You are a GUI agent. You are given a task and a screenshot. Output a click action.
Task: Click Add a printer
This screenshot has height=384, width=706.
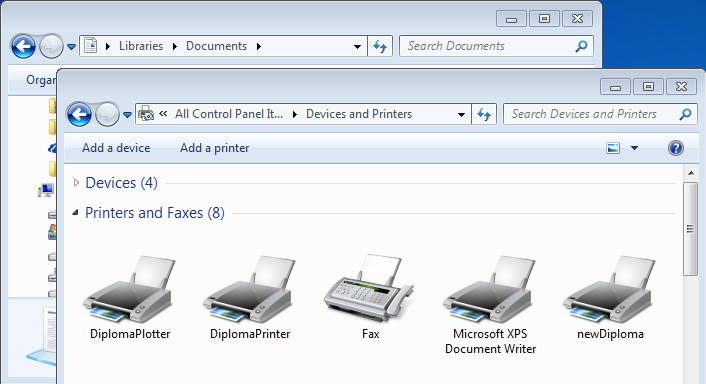click(x=214, y=148)
